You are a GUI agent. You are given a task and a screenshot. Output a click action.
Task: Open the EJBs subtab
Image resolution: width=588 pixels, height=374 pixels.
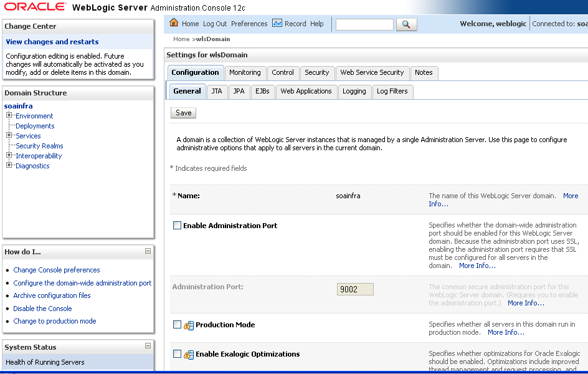click(262, 92)
